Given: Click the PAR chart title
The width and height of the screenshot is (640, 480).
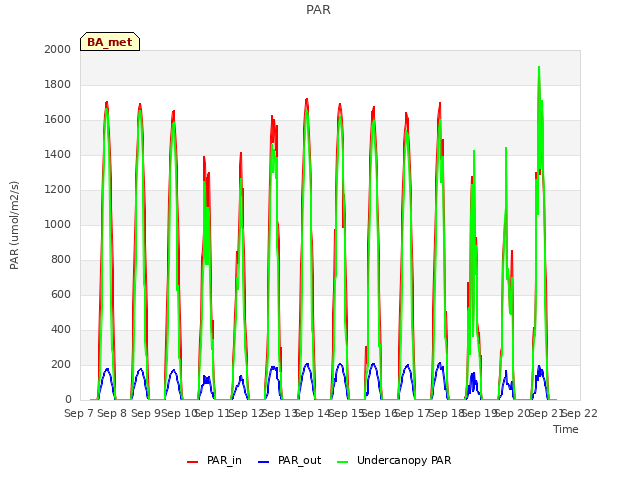Looking at the screenshot, I should click(x=318, y=10).
